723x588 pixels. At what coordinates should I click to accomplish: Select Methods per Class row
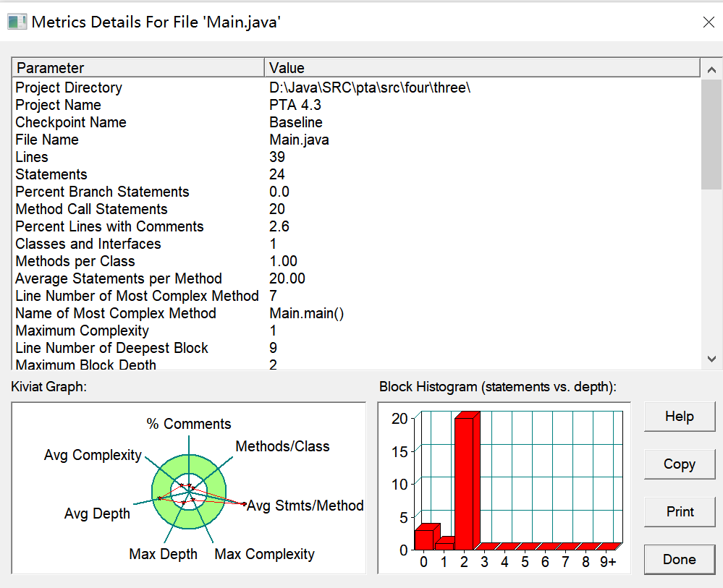point(356,261)
